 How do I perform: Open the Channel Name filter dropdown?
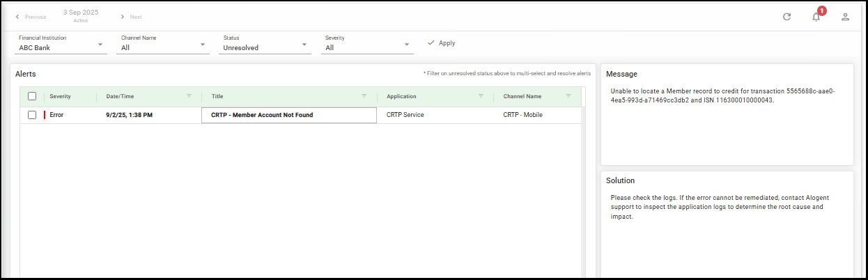(x=203, y=45)
